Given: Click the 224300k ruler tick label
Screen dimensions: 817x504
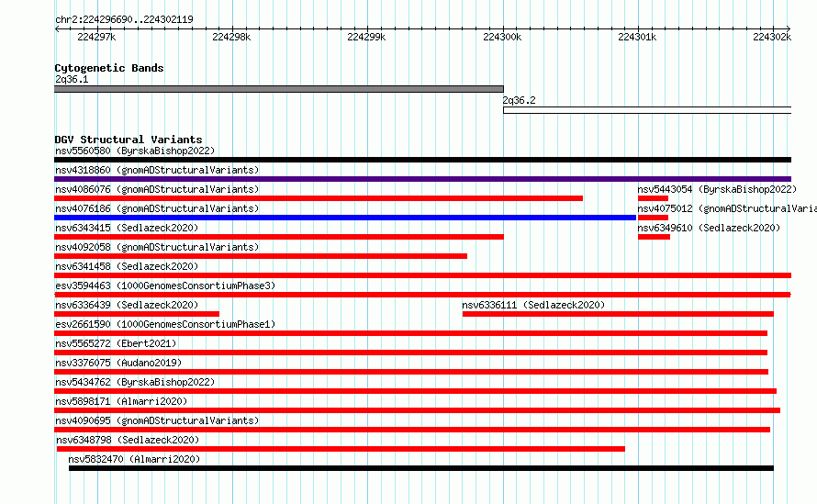Looking at the screenshot, I should pos(502,37).
